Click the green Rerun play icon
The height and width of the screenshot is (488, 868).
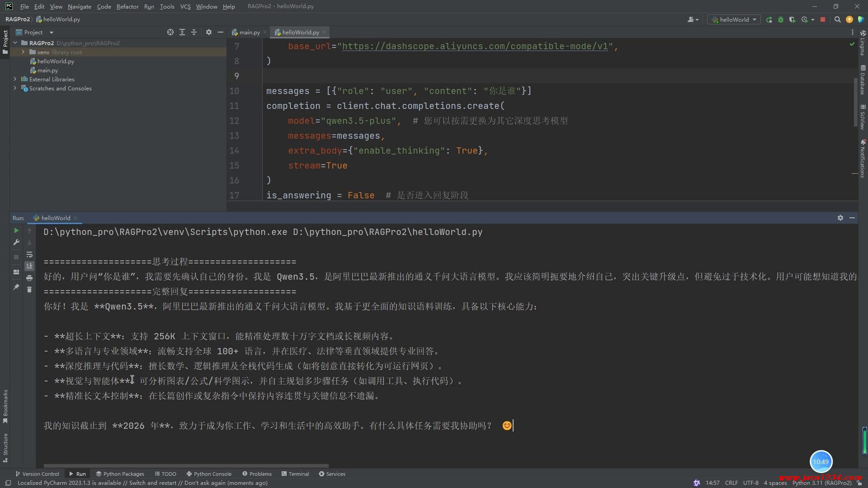pyautogui.click(x=16, y=230)
